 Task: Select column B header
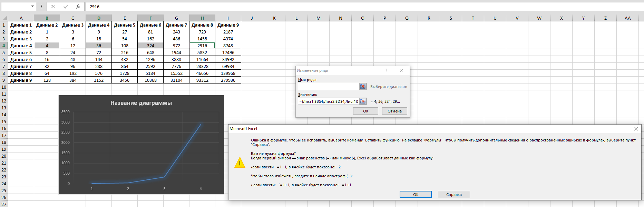[x=47, y=18]
